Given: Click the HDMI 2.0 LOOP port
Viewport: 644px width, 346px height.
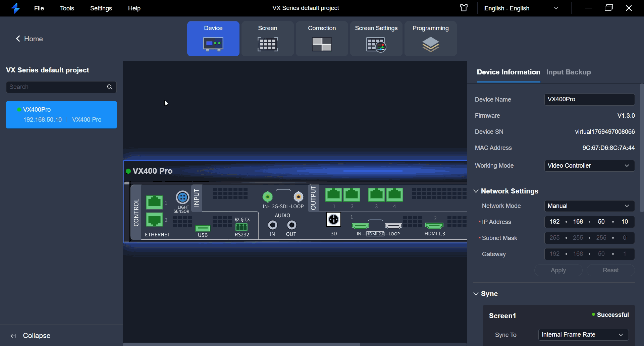Looking at the screenshot, I should tap(393, 226).
